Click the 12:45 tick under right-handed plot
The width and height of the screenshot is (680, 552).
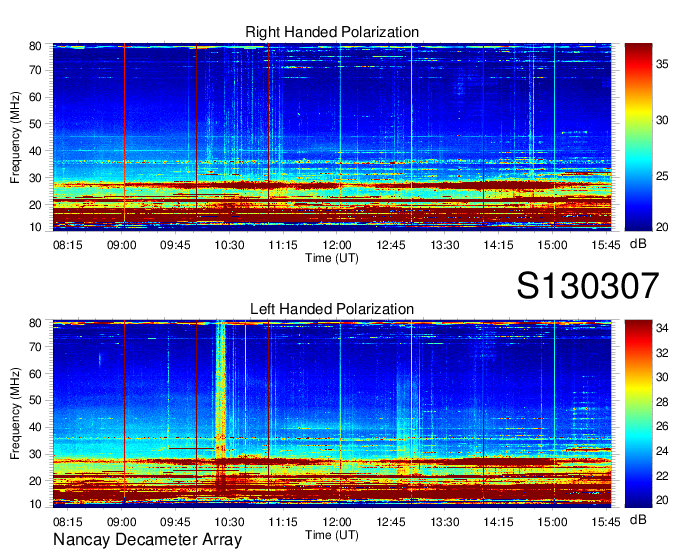click(x=391, y=245)
